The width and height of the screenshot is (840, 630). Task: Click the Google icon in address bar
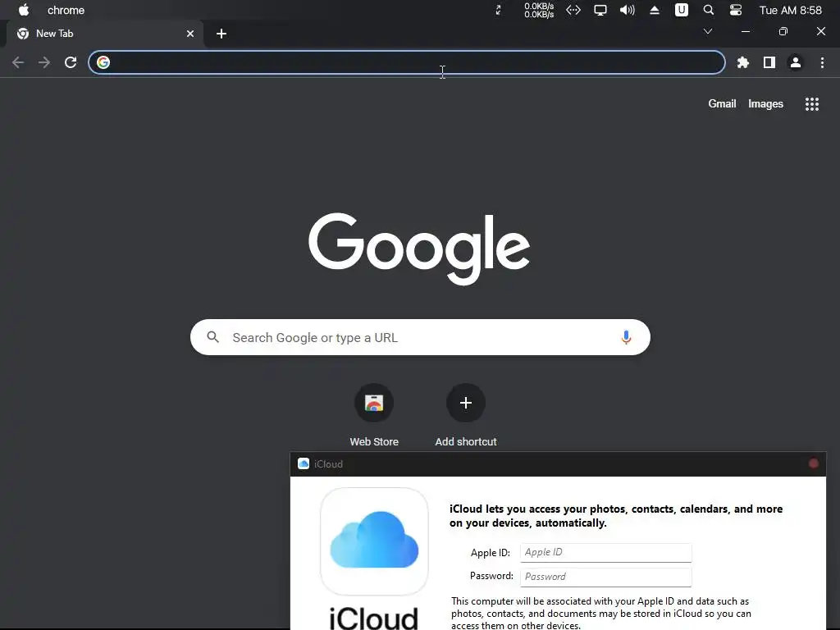point(103,62)
